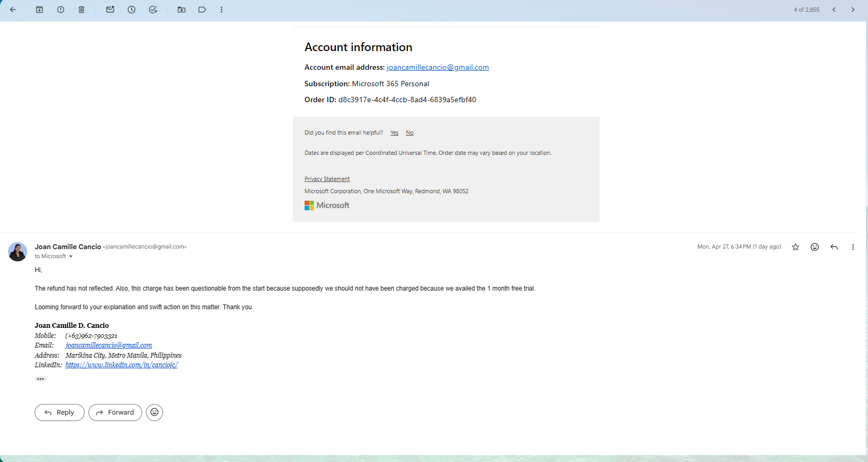Mark the email as unread

pos(110,10)
